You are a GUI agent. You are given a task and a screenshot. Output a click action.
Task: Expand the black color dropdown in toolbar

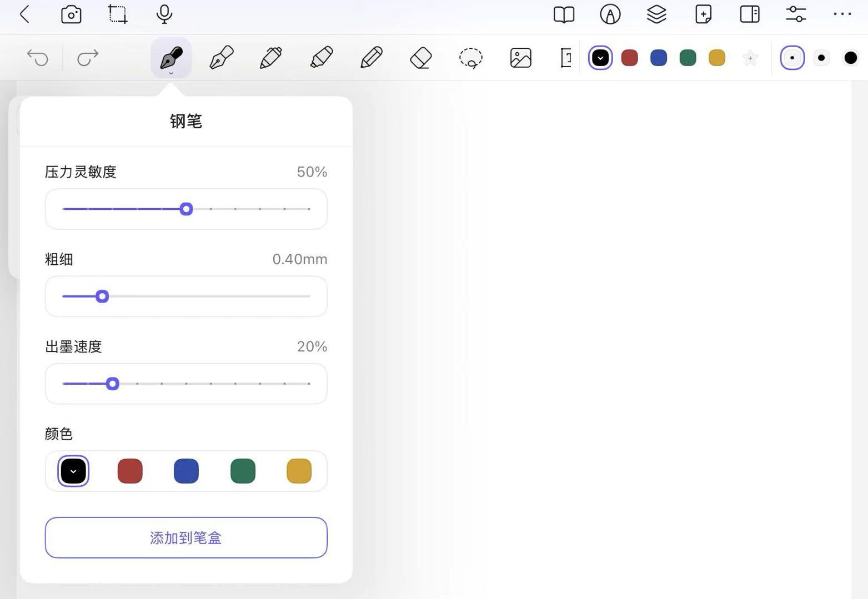(x=600, y=58)
